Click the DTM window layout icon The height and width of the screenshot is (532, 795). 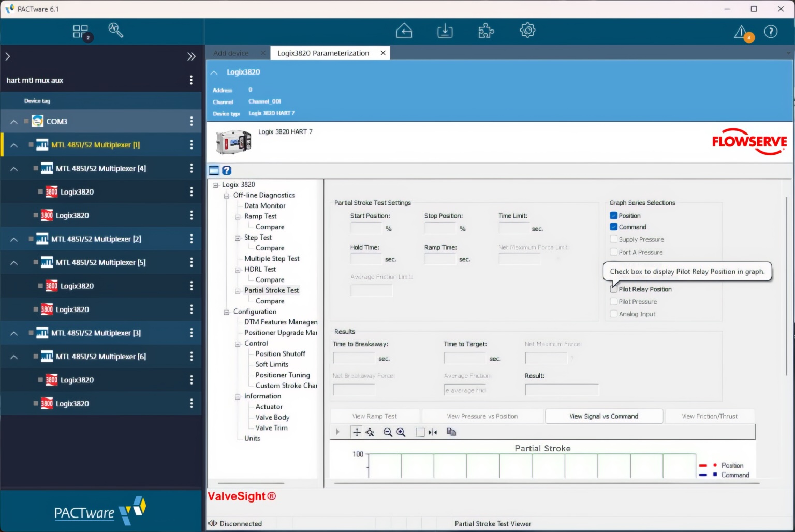214,170
